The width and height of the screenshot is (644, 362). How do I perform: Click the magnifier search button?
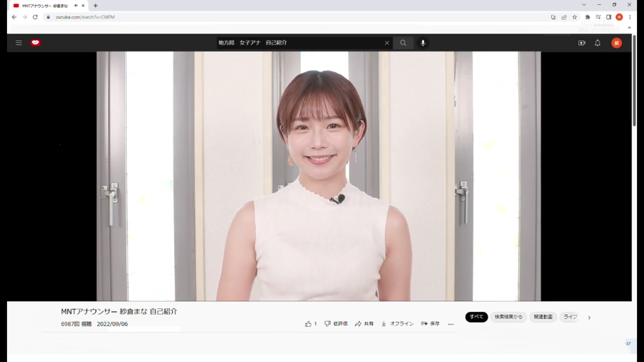click(x=403, y=43)
